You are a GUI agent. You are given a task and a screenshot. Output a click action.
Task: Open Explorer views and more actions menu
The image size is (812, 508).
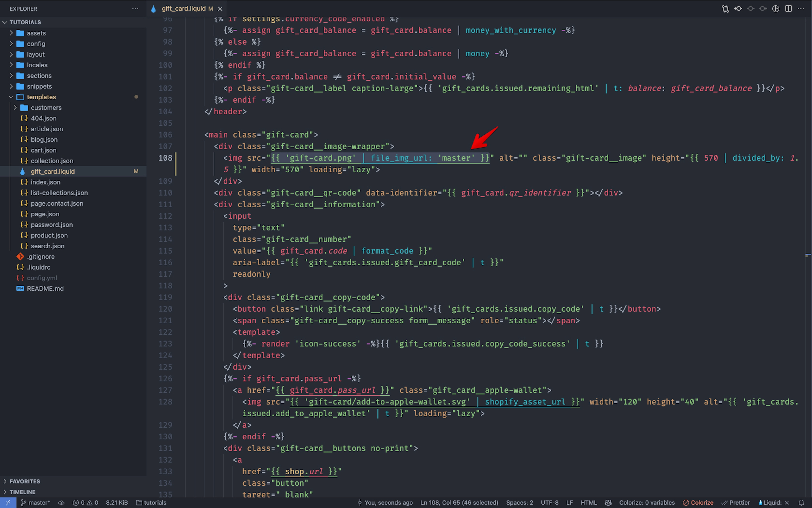135,9
